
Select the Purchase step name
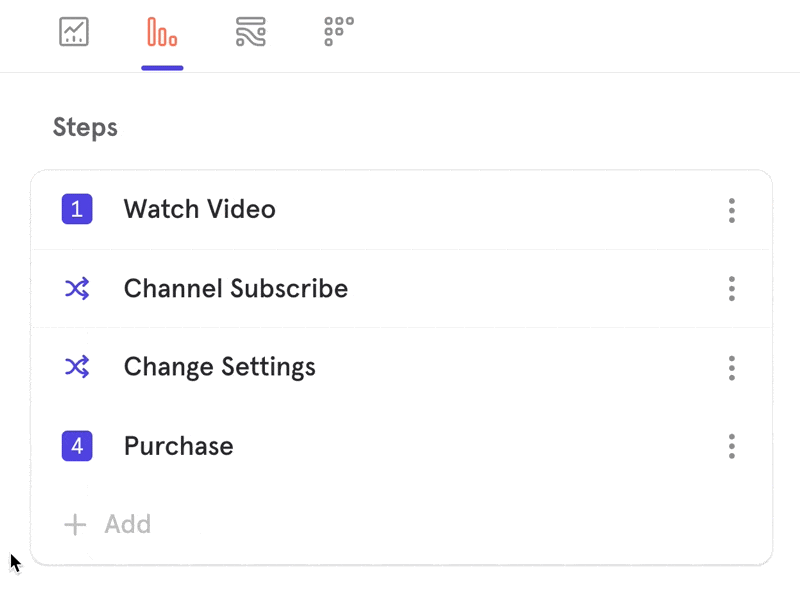pos(178,446)
